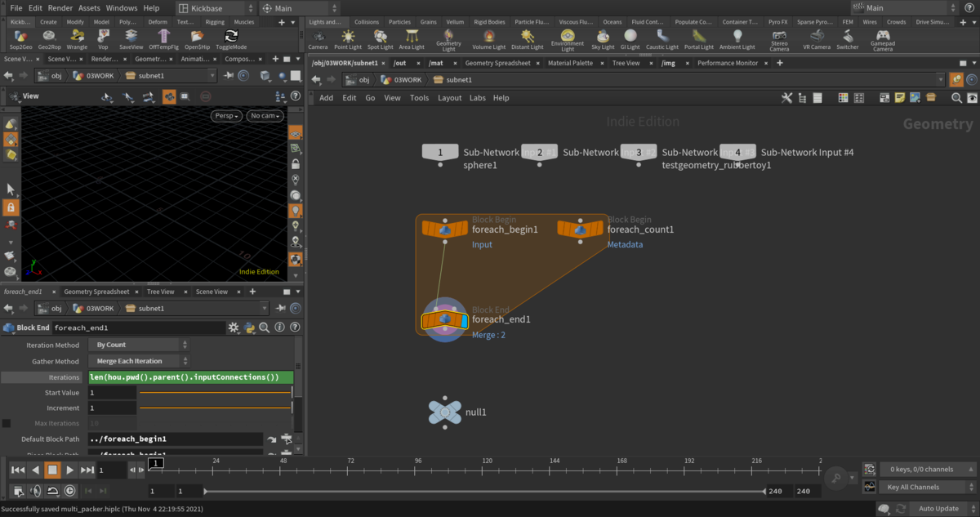The width and height of the screenshot is (980, 517).
Task: Show node info in parameter pane
Action: tap(280, 328)
